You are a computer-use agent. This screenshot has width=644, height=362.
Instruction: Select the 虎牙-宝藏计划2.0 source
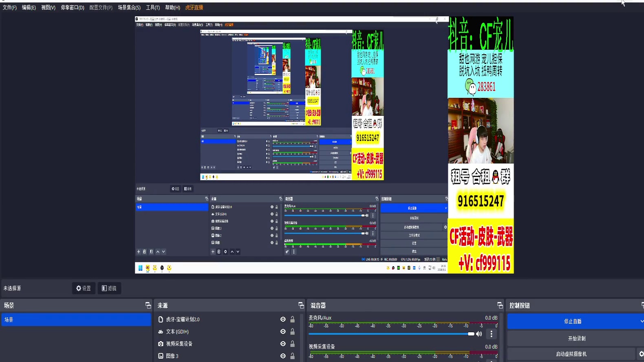[183, 320]
